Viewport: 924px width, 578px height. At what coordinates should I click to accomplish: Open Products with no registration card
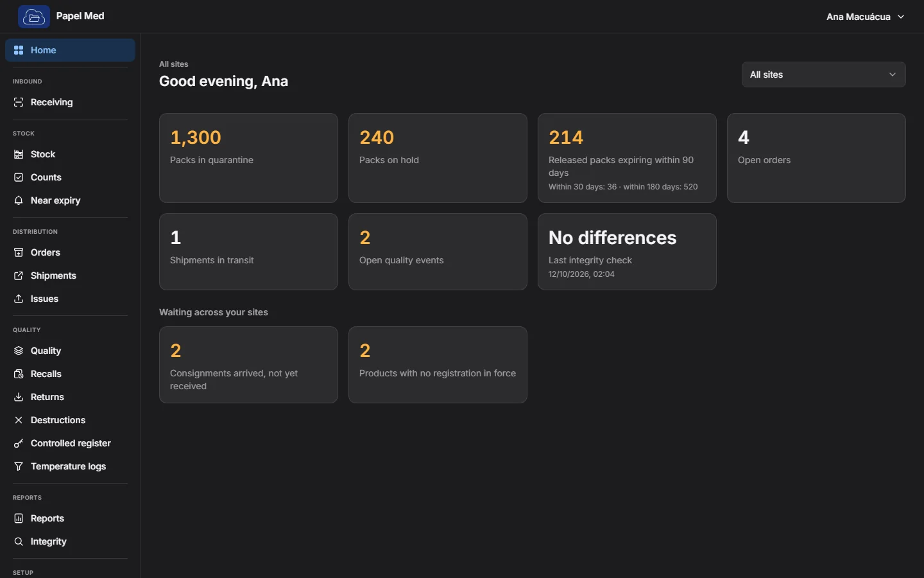click(x=438, y=365)
